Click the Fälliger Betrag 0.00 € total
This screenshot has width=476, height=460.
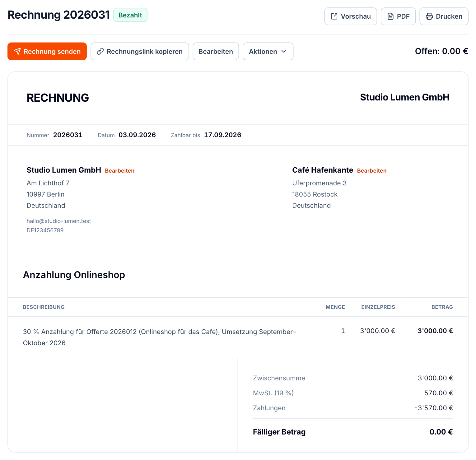pyautogui.click(x=441, y=432)
